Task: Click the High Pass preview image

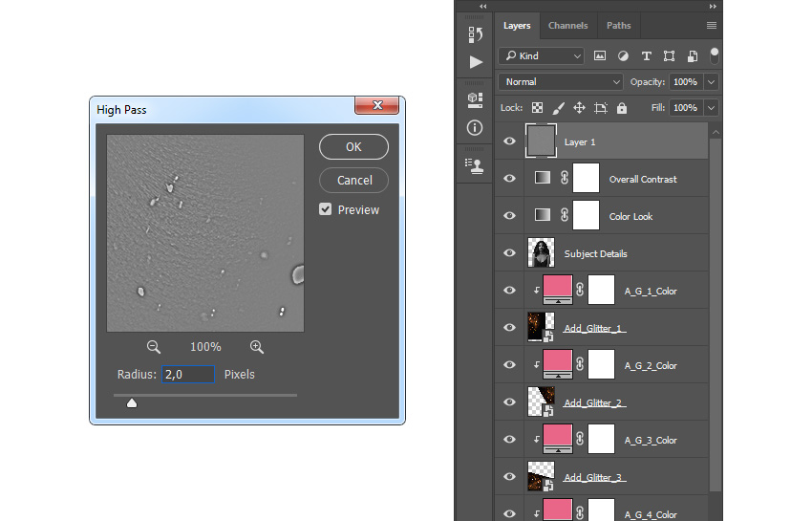Action: click(x=205, y=233)
